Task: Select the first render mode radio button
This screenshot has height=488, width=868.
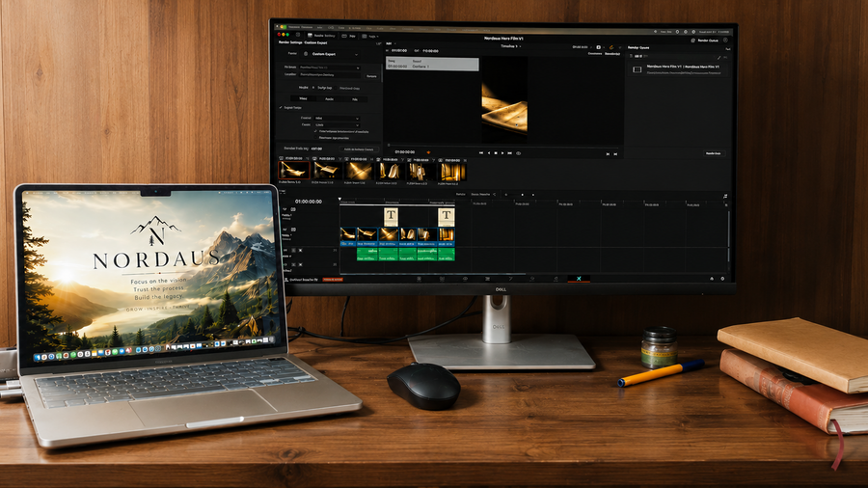Action: point(313,88)
